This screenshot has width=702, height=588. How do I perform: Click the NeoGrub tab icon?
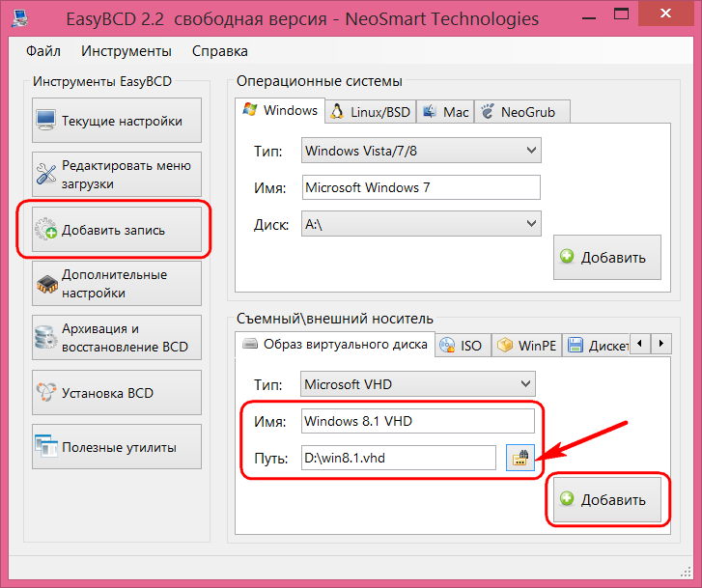click(x=488, y=111)
